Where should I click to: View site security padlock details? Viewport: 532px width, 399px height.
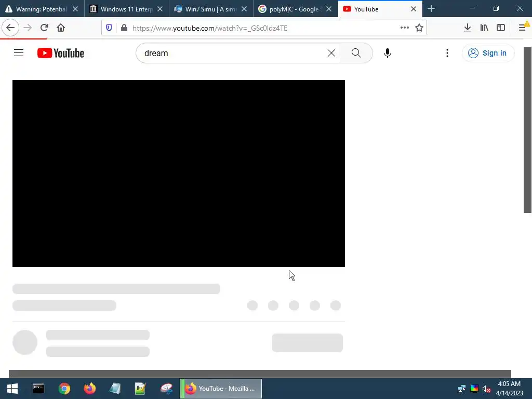coord(124,28)
